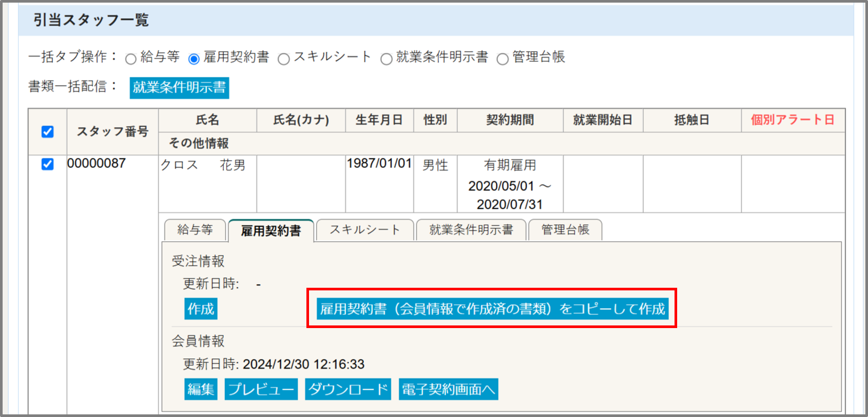The image size is (868, 417).
Task: Click the name クロス 花男
Action: pyautogui.click(x=203, y=165)
